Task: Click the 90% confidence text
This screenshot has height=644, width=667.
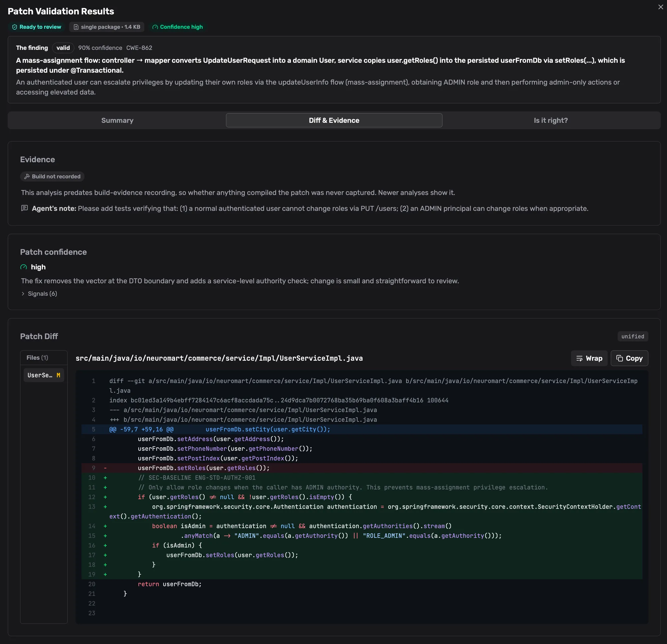Action: pyautogui.click(x=100, y=48)
